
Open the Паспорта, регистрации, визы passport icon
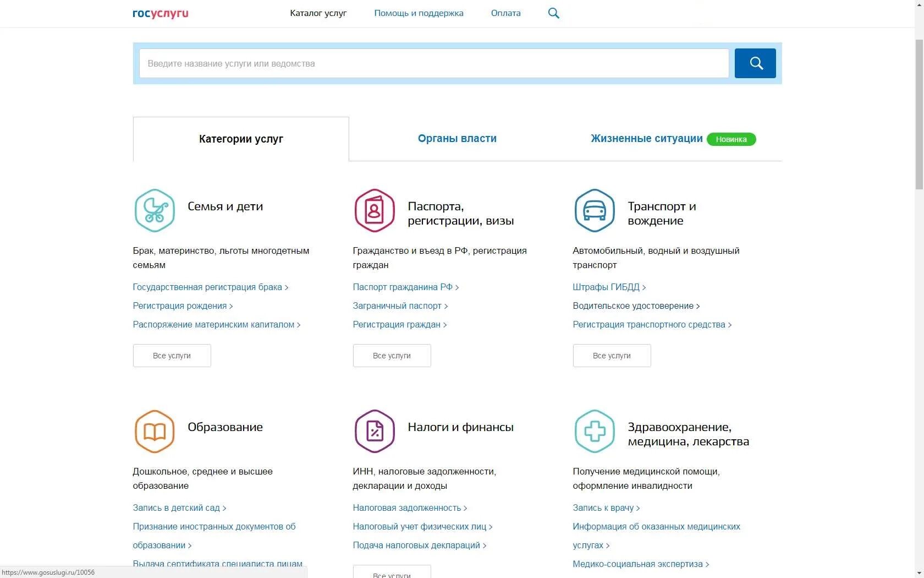pyautogui.click(x=375, y=210)
